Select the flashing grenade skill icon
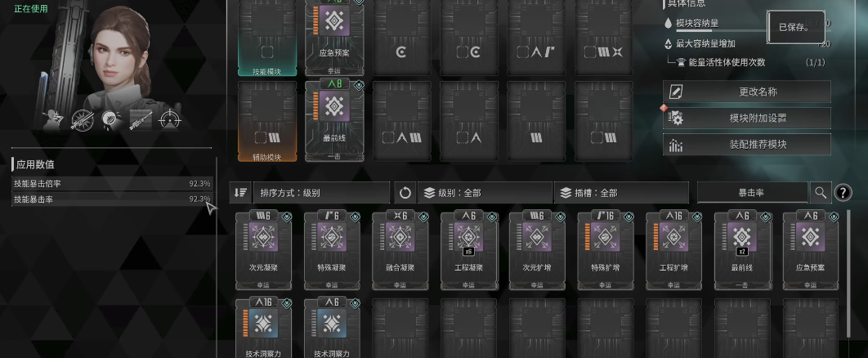This screenshot has height=358, width=868. [x=111, y=119]
